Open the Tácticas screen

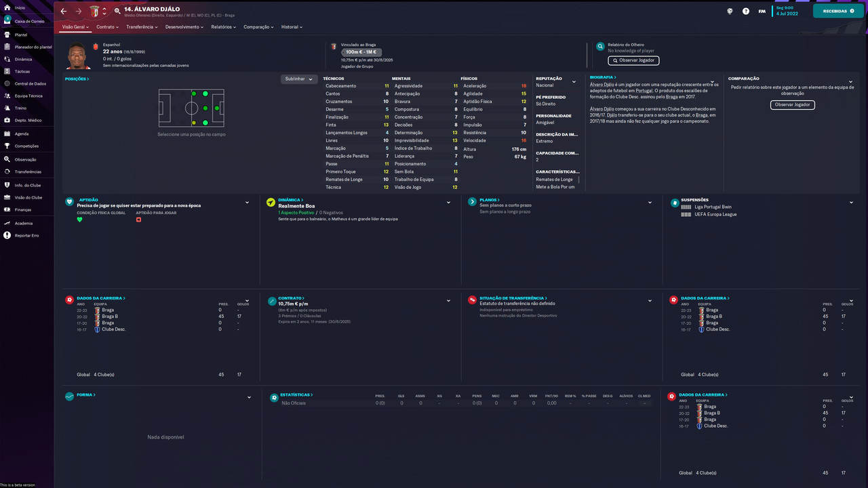tap(22, 71)
